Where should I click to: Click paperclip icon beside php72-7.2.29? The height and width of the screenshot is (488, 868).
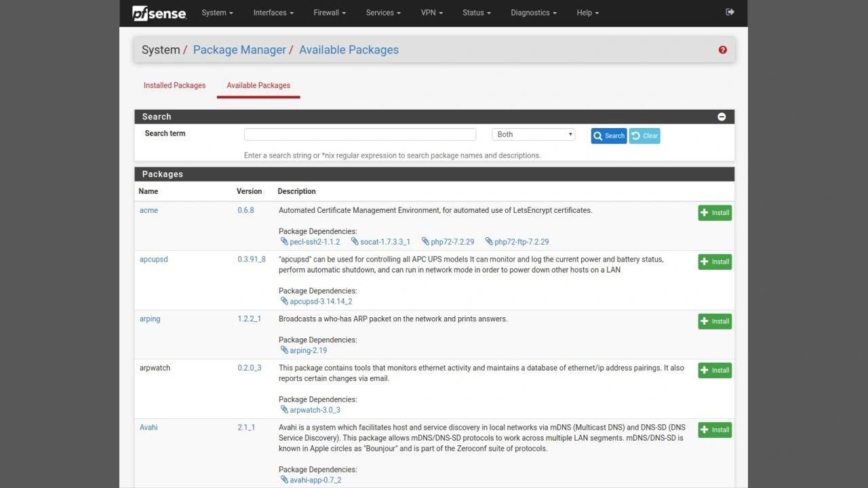425,241
